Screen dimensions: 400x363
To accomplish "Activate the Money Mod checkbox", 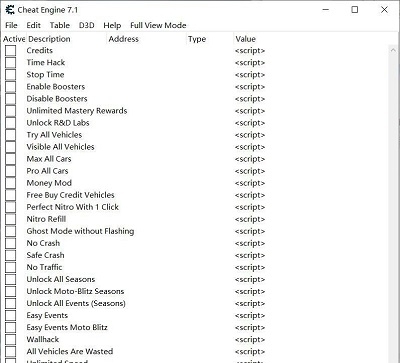I will point(10,183).
